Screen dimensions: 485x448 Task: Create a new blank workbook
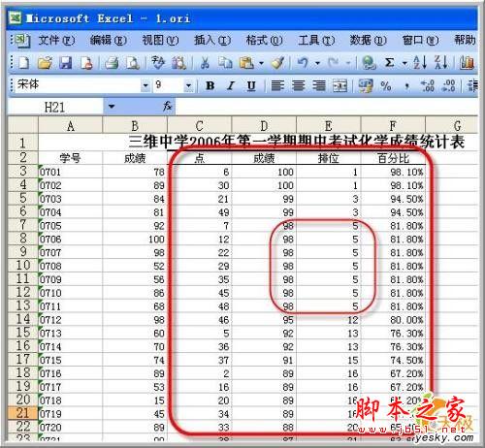tap(23, 62)
